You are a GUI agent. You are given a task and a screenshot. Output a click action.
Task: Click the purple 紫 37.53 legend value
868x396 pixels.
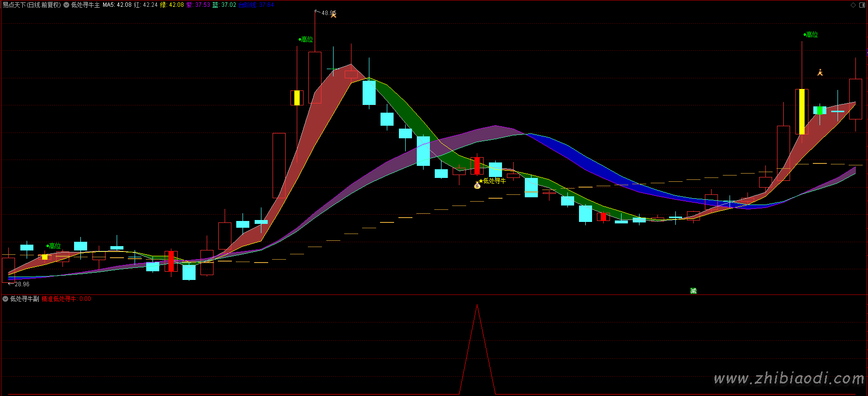tap(198, 5)
